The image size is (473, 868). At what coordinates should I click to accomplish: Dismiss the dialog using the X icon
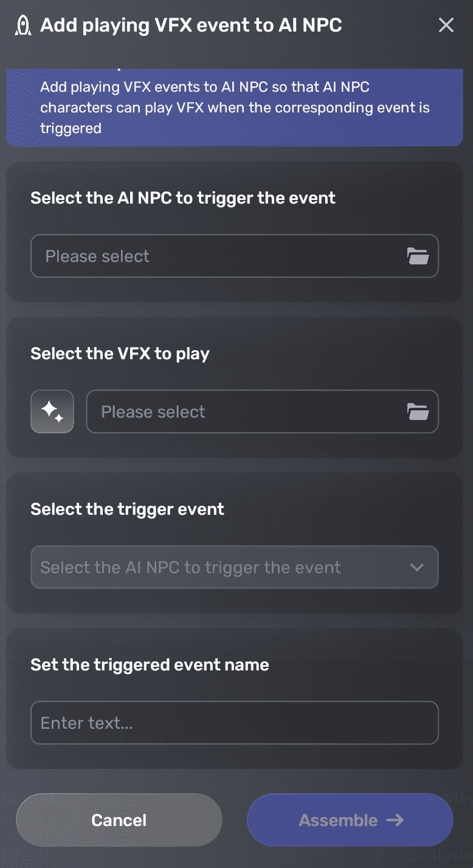pos(446,25)
